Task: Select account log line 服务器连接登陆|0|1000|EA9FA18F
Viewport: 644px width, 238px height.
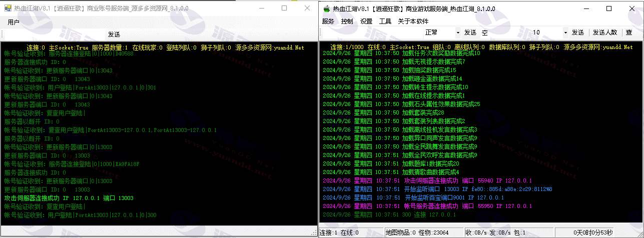Action: click(x=72, y=164)
